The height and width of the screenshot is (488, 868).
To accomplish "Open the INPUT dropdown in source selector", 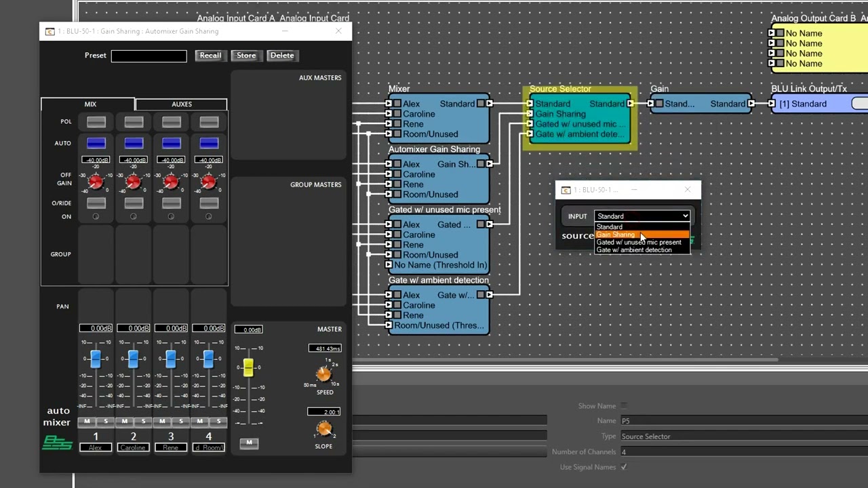I will click(x=642, y=216).
